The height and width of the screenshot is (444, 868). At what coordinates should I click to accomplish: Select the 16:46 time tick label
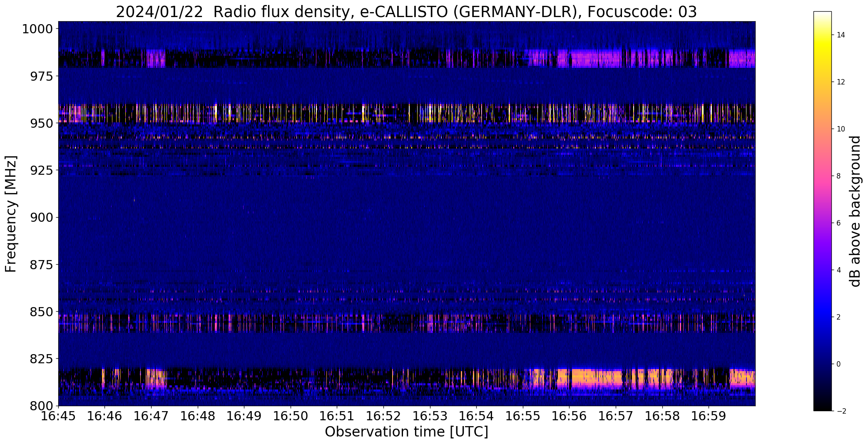point(104,416)
